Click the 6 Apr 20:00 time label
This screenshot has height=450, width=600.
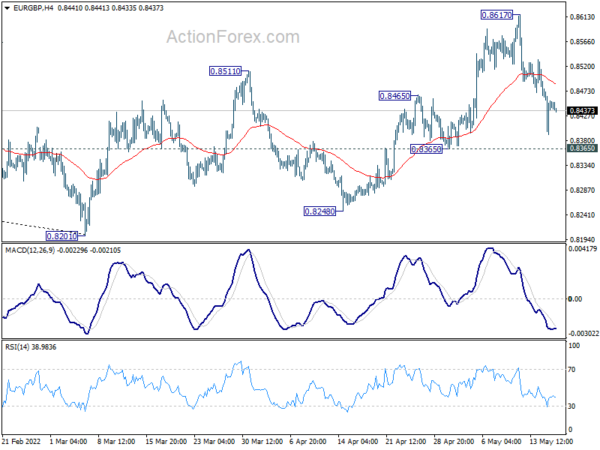308,442
